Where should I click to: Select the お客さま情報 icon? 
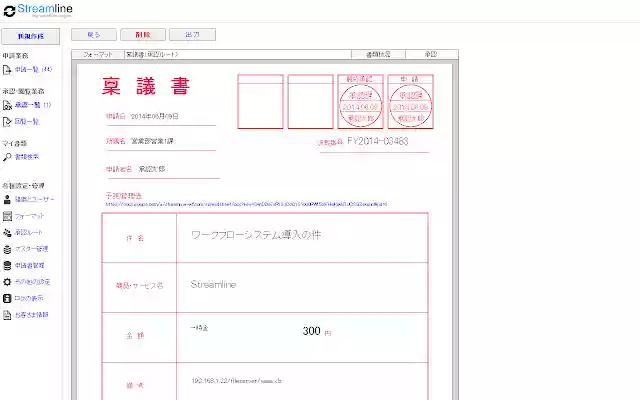click(8, 315)
